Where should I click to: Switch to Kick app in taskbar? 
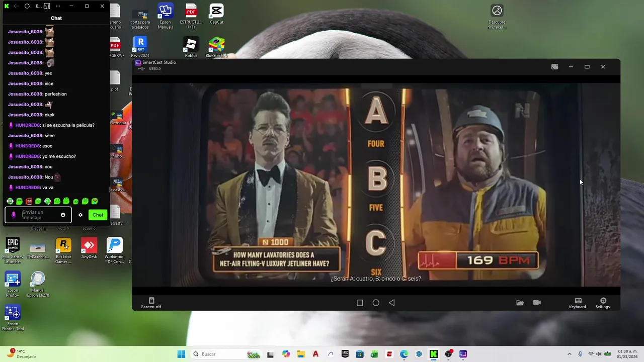tap(433, 354)
